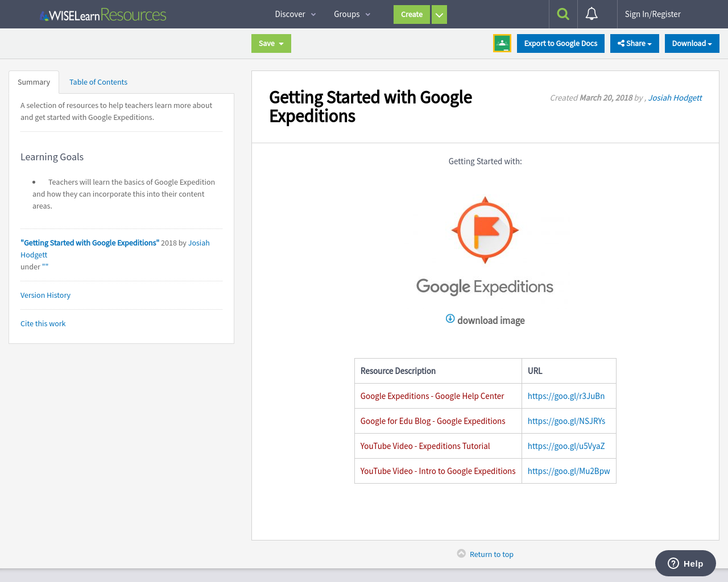This screenshot has width=728, height=582.
Task: Click the download image icon
Action: 450,319
